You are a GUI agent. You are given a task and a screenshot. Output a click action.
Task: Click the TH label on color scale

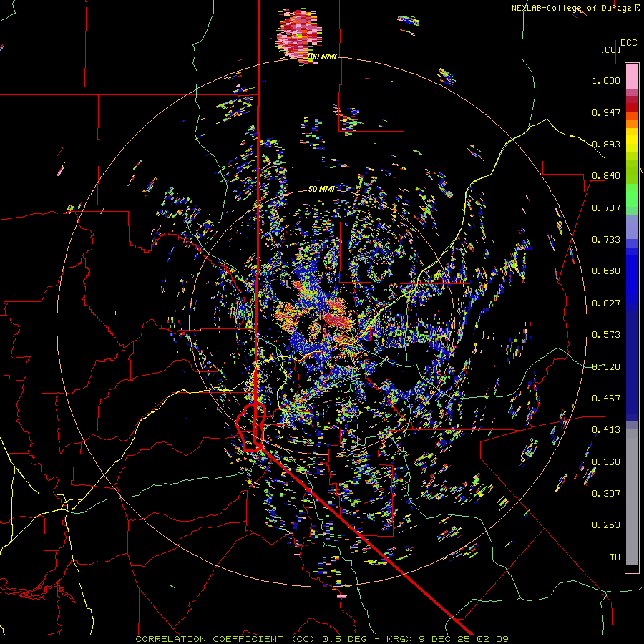615,557
